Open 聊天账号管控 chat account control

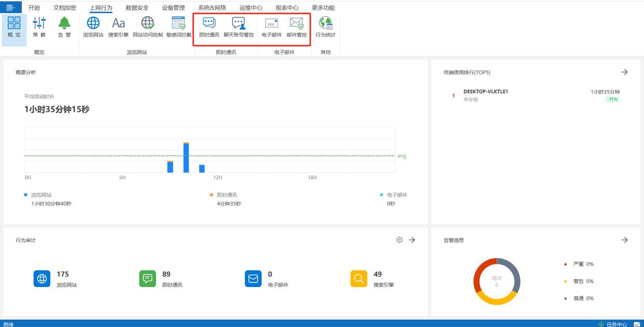pyautogui.click(x=239, y=27)
